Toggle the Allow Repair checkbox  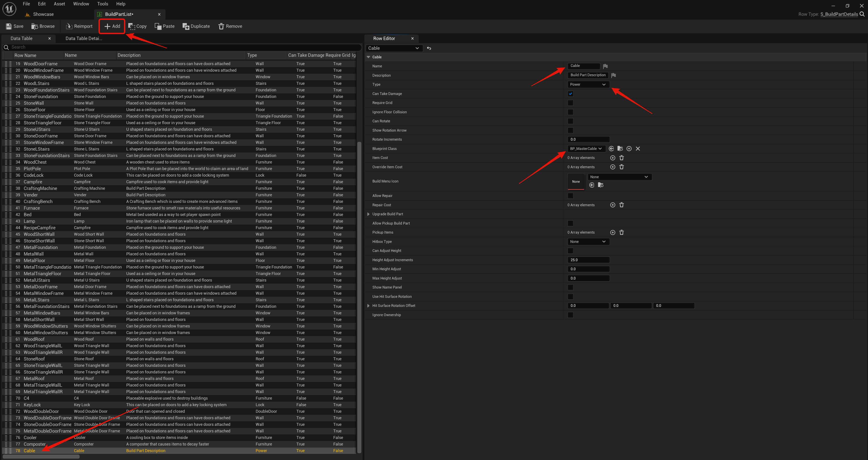[x=570, y=196]
